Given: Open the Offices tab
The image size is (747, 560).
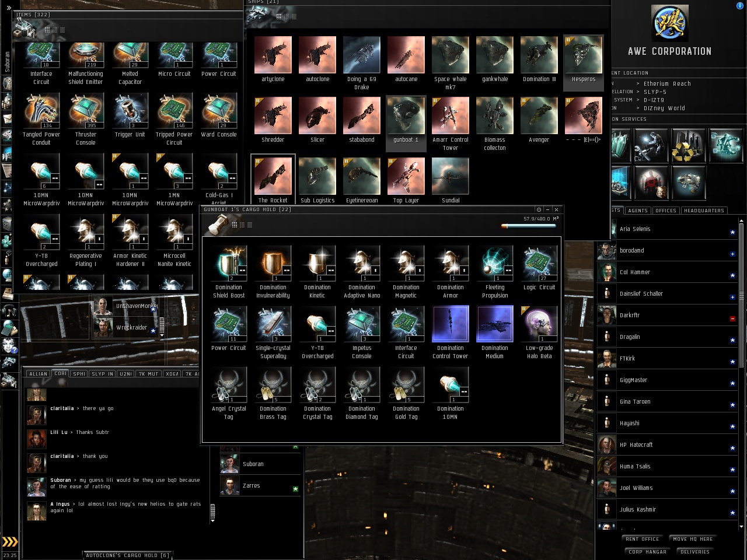Looking at the screenshot, I should click(666, 211).
